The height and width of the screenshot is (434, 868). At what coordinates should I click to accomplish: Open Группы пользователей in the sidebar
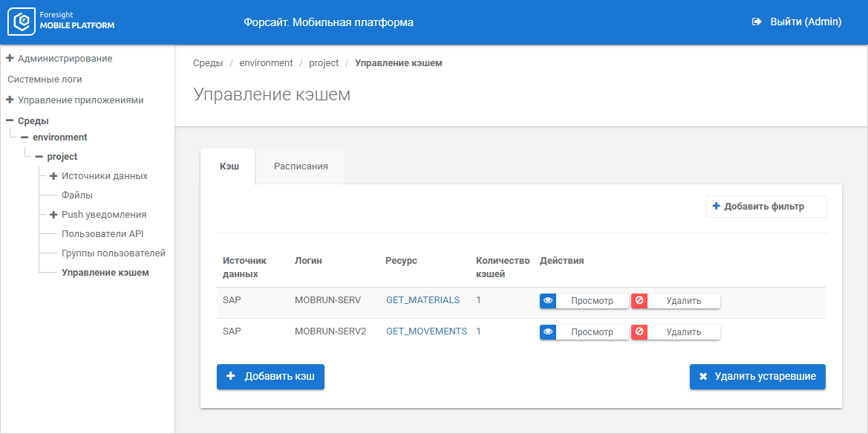pos(114,253)
